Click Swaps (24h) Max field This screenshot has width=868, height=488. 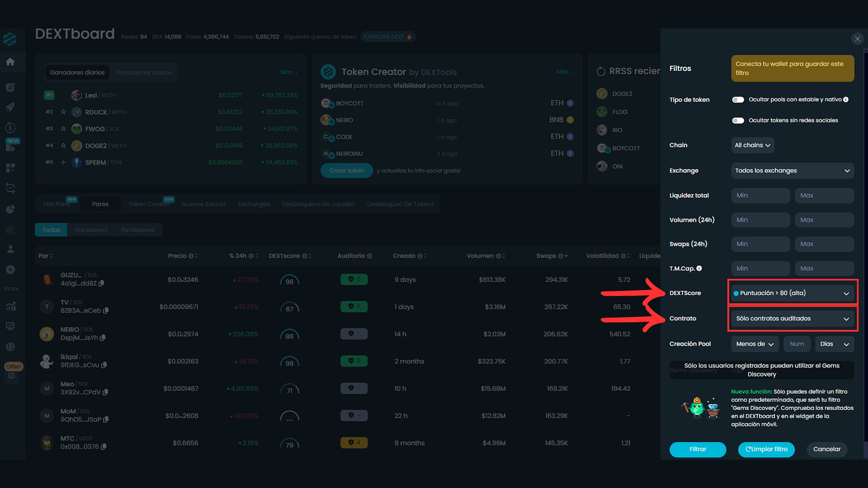pos(824,244)
